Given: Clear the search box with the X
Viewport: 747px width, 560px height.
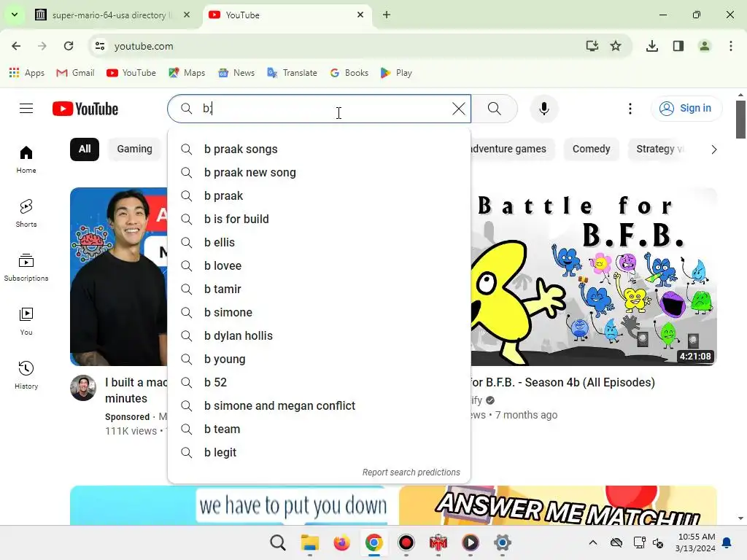Looking at the screenshot, I should (x=458, y=109).
